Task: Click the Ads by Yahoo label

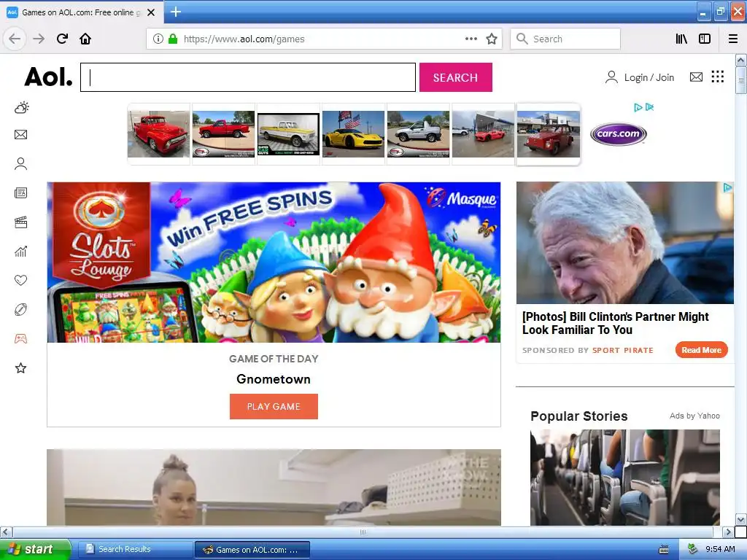Action: coord(694,416)
